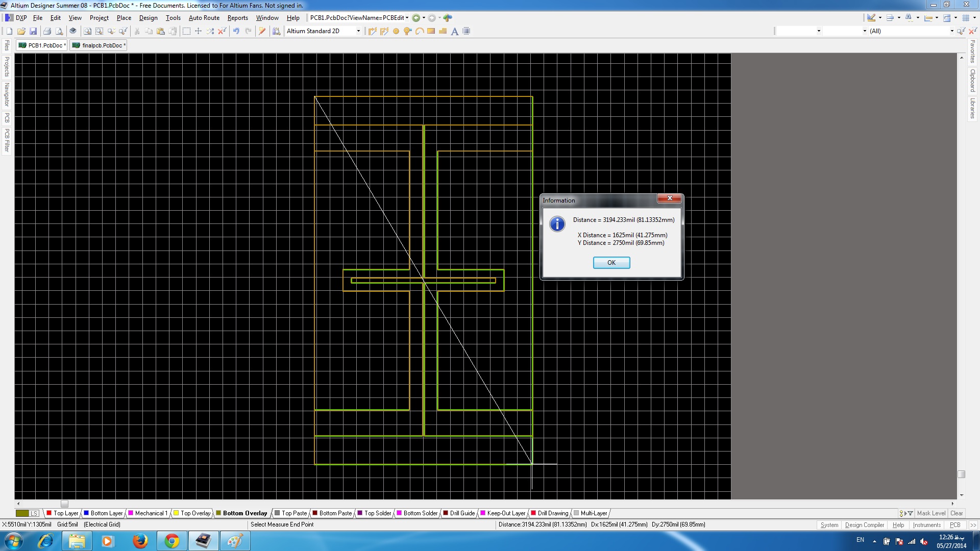Open Firefox from the Windows taskbar
Screen dimensions: 980x551
click(140, 541)
